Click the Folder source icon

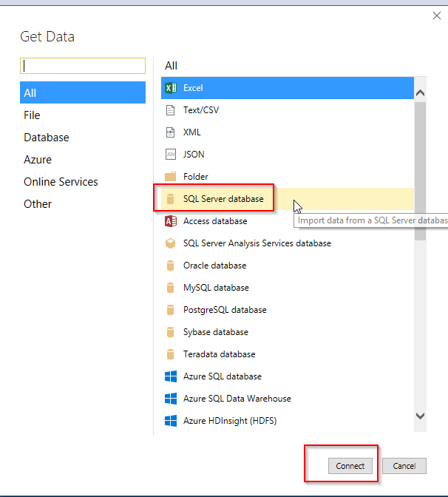click(171, 177)
